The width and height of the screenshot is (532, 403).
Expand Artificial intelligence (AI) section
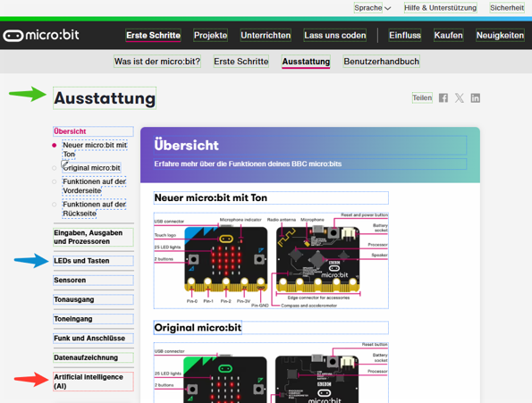point(93,382)
